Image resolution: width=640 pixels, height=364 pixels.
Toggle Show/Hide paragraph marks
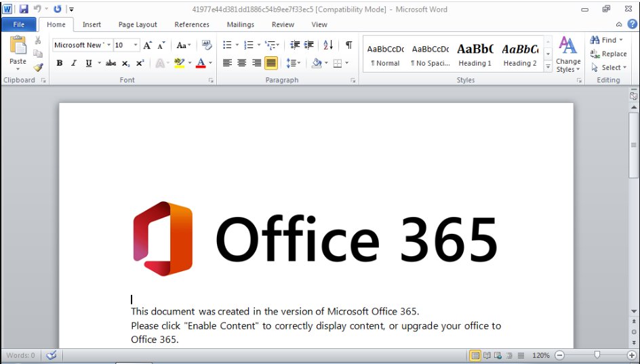click(349, 45)
